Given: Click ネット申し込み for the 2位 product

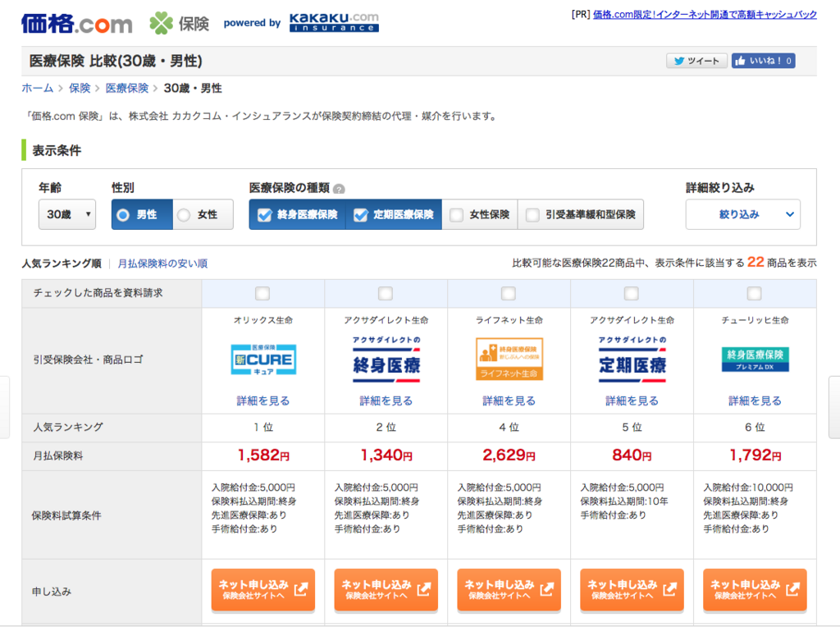Looking at the screenshot, I should click(386, 589).
